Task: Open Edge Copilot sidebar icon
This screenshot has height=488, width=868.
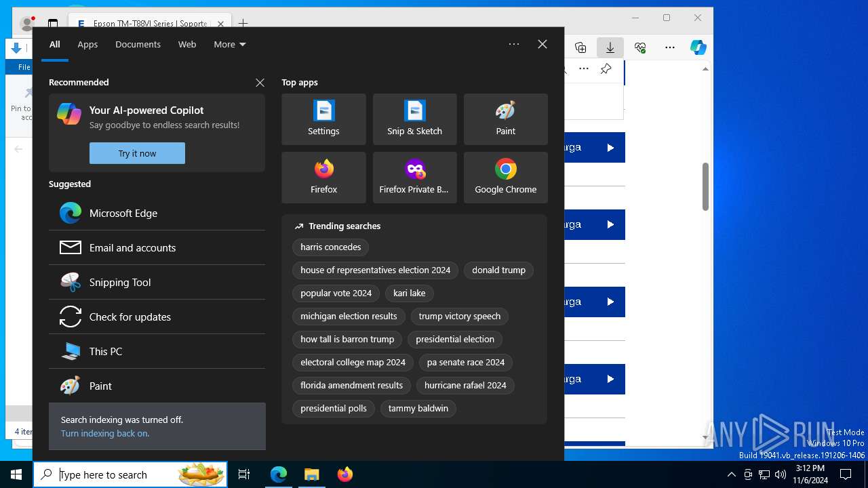Action: click(x=698, y=47)
